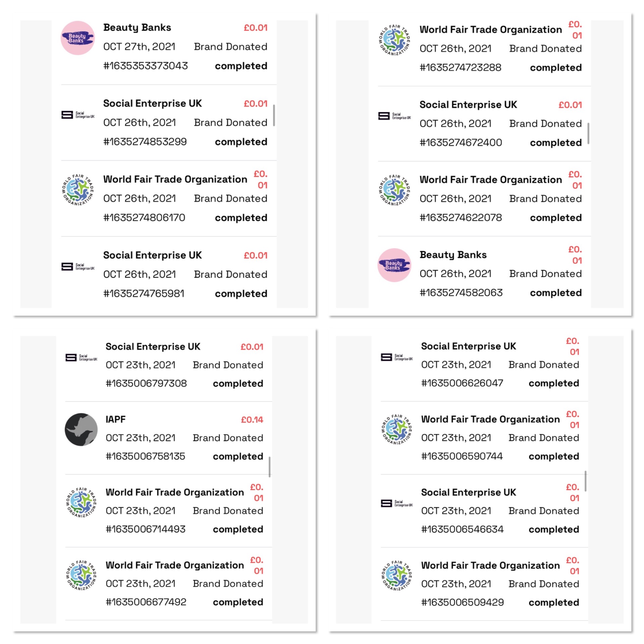Viewport: 644px width, 644px height.
Task: Click World Fair Trade logo beside #1635006677492
Action: (x=81, y=575)
